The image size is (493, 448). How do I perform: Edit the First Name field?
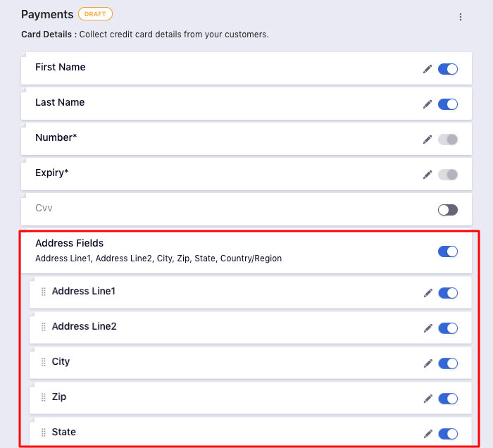tap(428, 69)
